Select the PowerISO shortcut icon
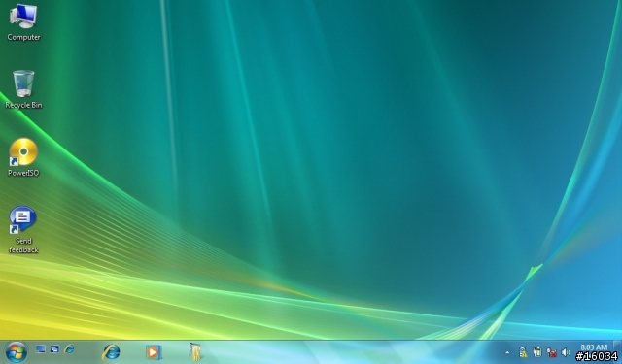The width and height of the screenshot is (622, 364). click(23, 157)
